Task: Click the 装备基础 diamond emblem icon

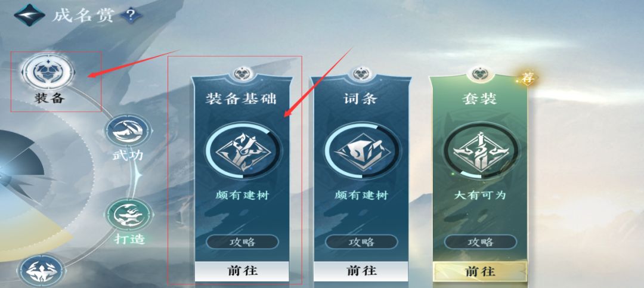Action: pos(243,151)
